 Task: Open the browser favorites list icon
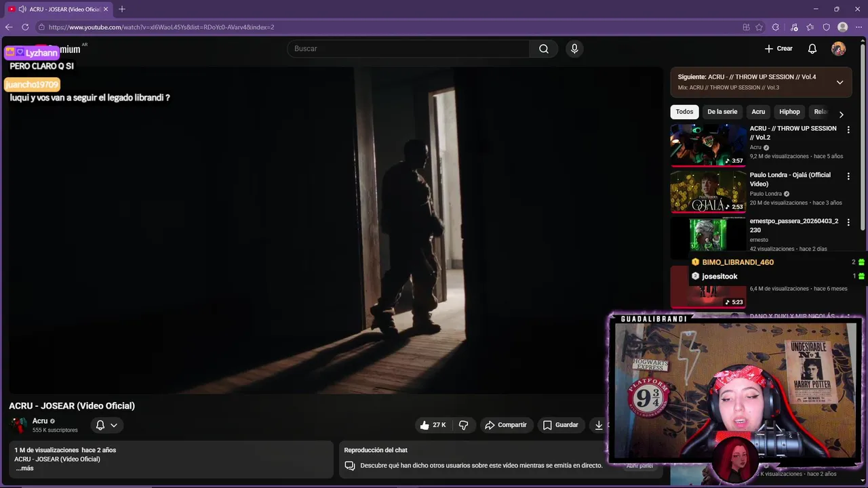click(x=810, y=27)
